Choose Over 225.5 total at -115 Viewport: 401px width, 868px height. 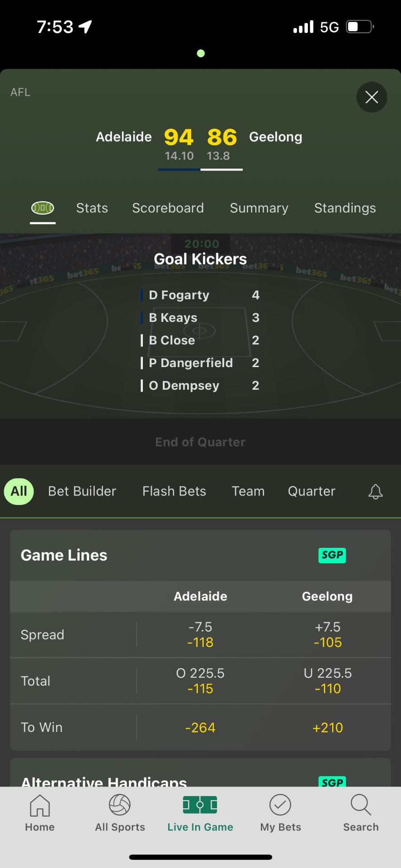200,681
